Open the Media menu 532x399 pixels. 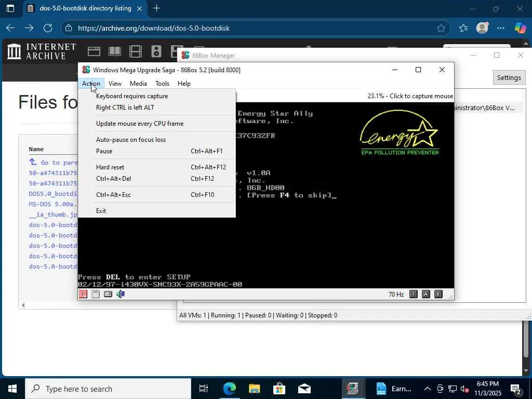(x=138, y=84)
